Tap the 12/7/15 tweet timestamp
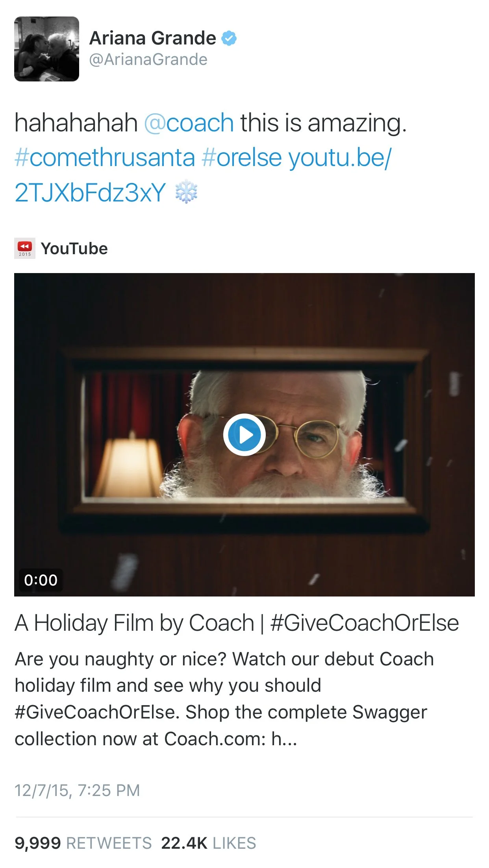This screenshot has height=868, width=489. 77,790
